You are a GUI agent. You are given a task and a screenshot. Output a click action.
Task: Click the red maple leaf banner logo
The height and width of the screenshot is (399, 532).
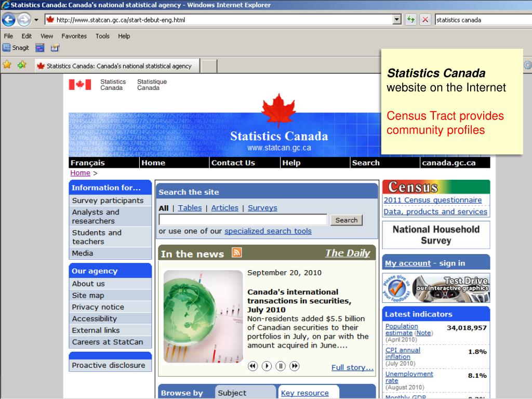point(279,110)
